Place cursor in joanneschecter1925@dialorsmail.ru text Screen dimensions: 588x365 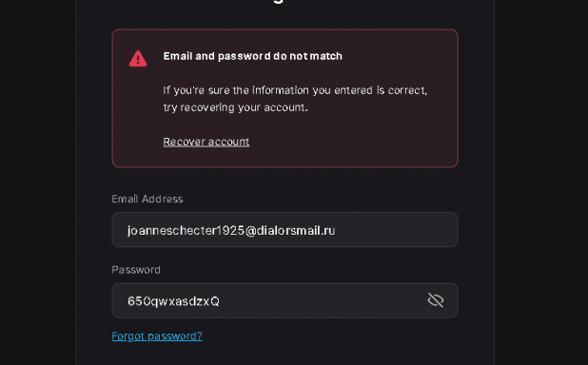(x=231, y=230)
